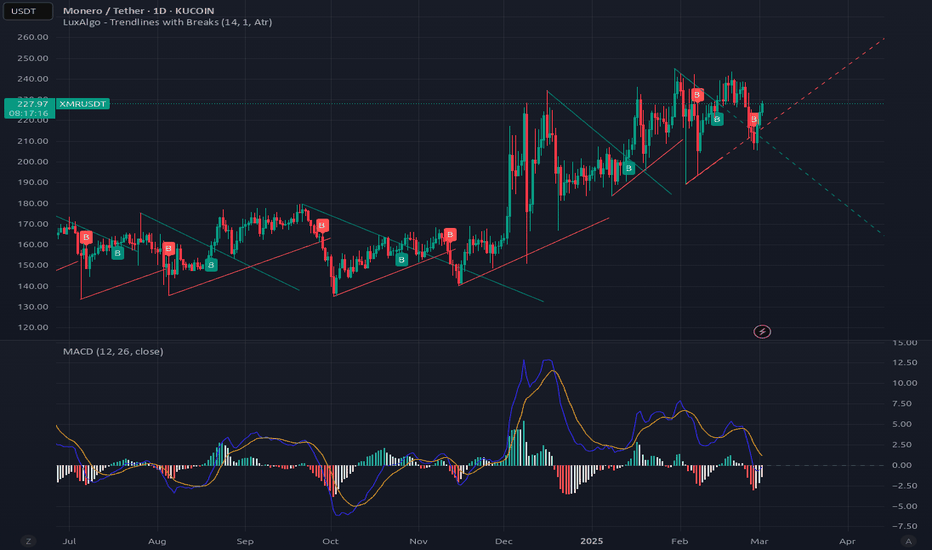Select the LuxAlgo Trendlines with Breaks legend
Viewport: 932px width, 550px height.
click(x=168, y=22)
